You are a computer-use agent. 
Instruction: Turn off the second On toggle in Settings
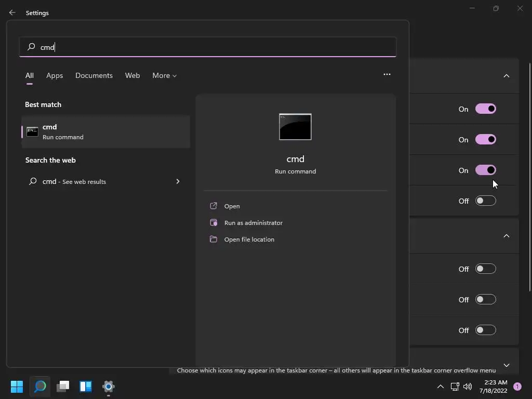486,139
